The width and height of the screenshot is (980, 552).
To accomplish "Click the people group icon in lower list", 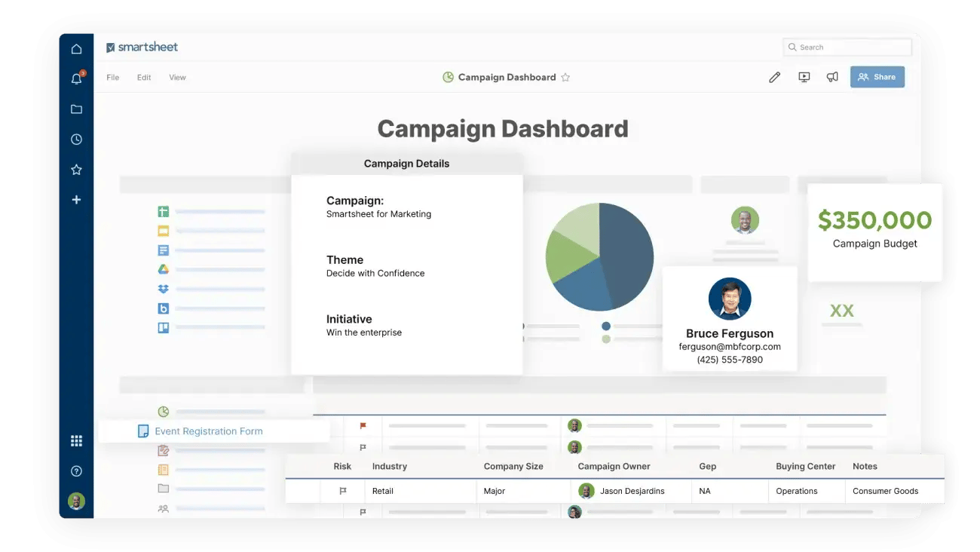I will pos(163,509).
